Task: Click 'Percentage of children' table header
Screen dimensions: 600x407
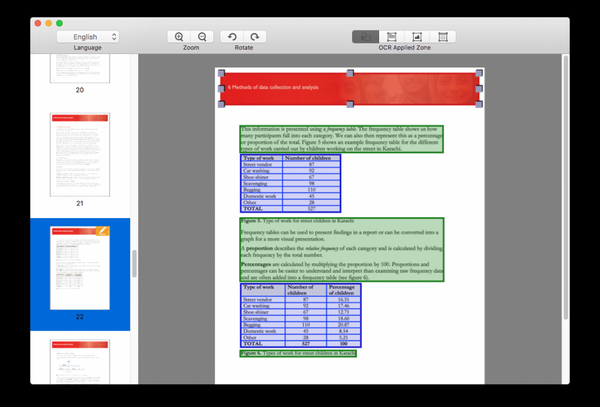Action: click(x=343, y=290)
